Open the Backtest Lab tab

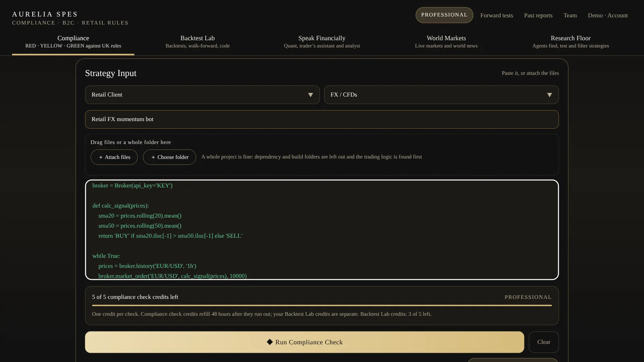tap(198, 41)
